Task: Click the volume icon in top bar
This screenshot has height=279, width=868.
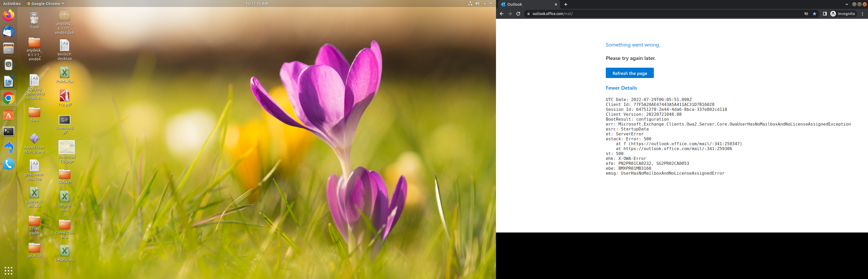Action: [x=477, y=3]
